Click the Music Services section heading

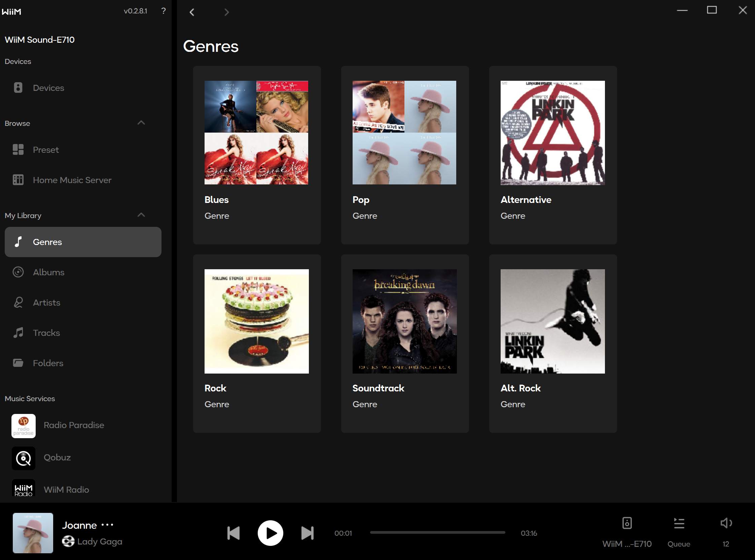(x=30, y=399)
